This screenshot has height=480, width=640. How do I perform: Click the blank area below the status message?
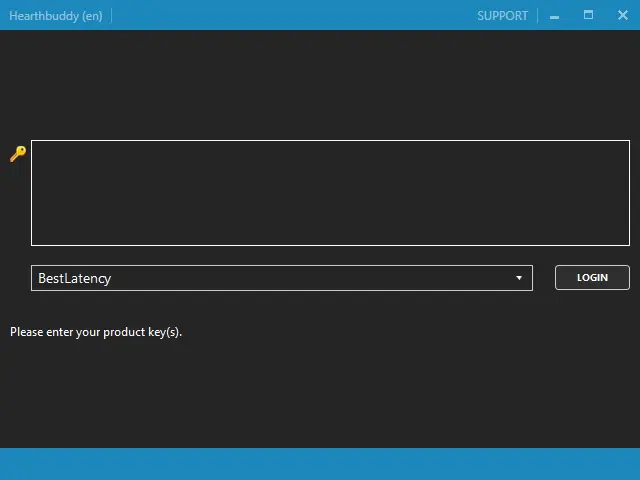point(320,395)
